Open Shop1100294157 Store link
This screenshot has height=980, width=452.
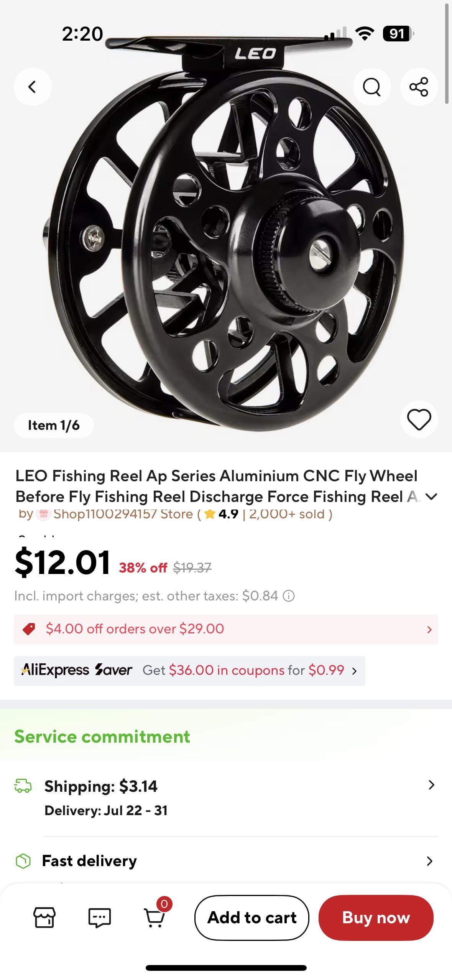tap(123, 514)
